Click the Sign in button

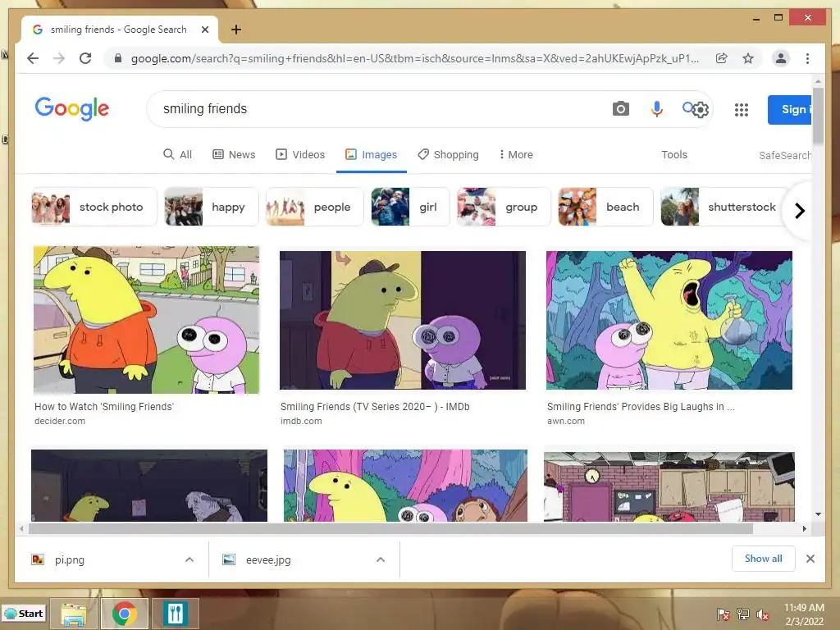790,109
